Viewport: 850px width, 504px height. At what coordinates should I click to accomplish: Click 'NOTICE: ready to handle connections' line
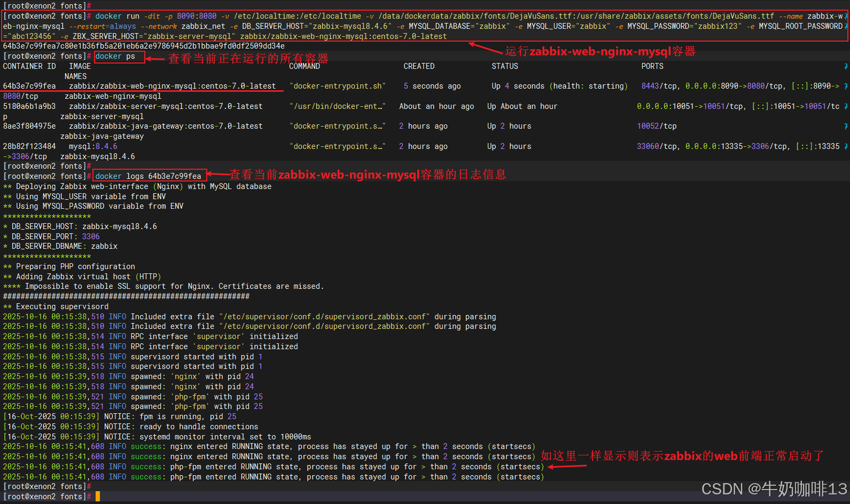[131, 427]
